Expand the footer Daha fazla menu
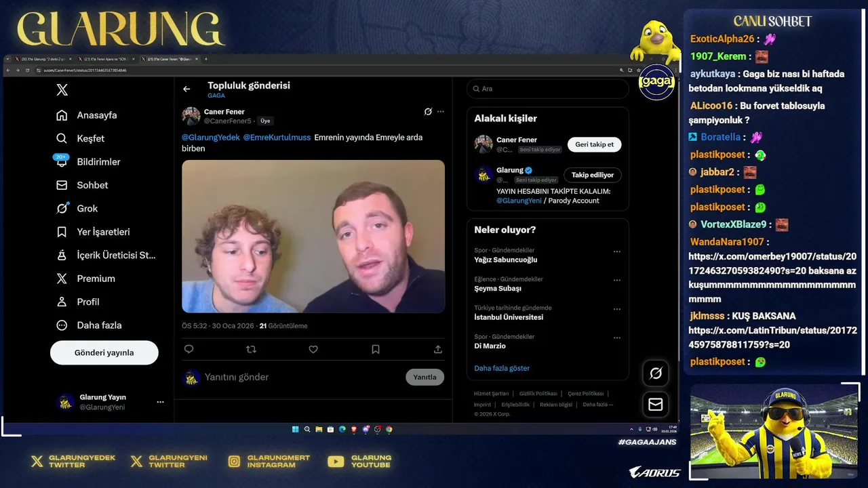 tap(597, 405)
